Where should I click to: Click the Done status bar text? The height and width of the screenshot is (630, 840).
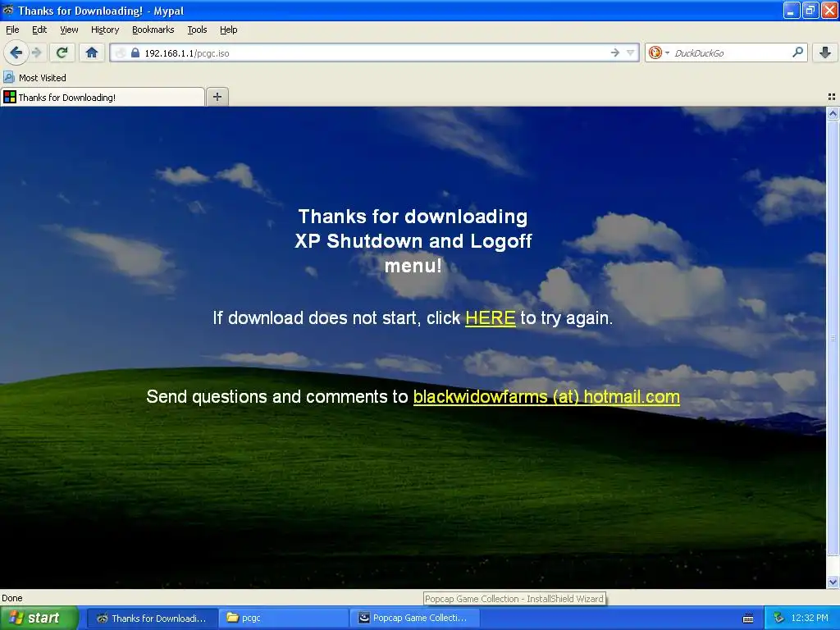[12, 598]
